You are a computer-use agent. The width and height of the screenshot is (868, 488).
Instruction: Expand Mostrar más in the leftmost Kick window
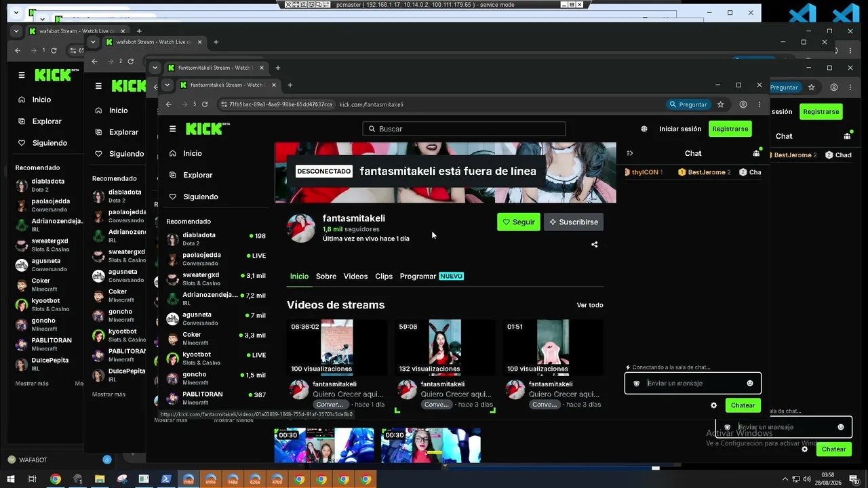32,384
